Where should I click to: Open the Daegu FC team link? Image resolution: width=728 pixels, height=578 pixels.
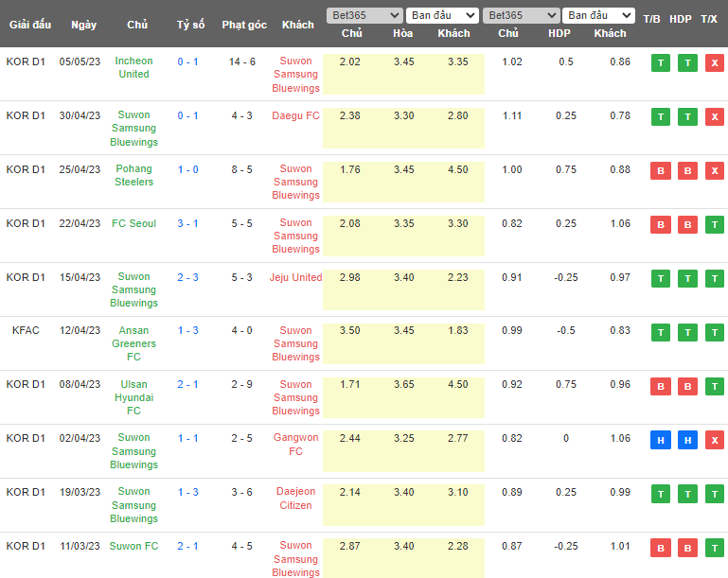[295, 114]
